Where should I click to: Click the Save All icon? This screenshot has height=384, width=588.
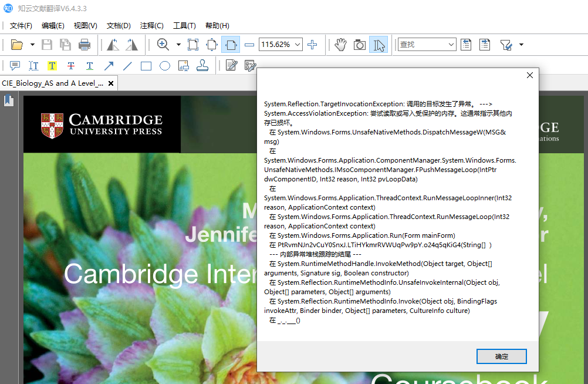click(65, 45)
